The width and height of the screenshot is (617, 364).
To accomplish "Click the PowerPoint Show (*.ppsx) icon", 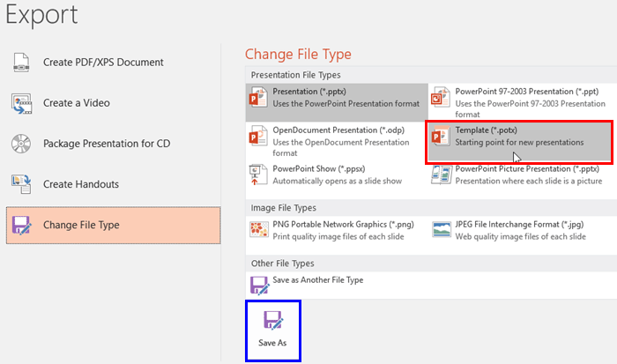I will click(x=258, y=175).
